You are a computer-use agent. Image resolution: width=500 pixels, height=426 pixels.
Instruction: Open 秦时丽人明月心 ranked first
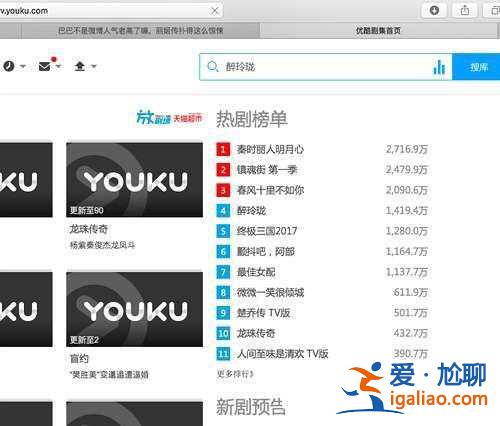270,149
